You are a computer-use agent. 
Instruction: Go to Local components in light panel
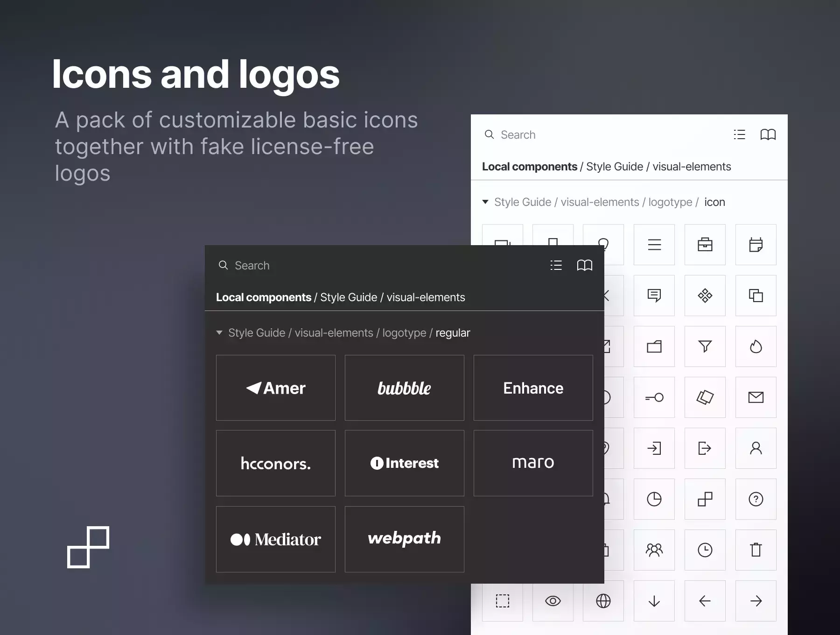point(529,167)
